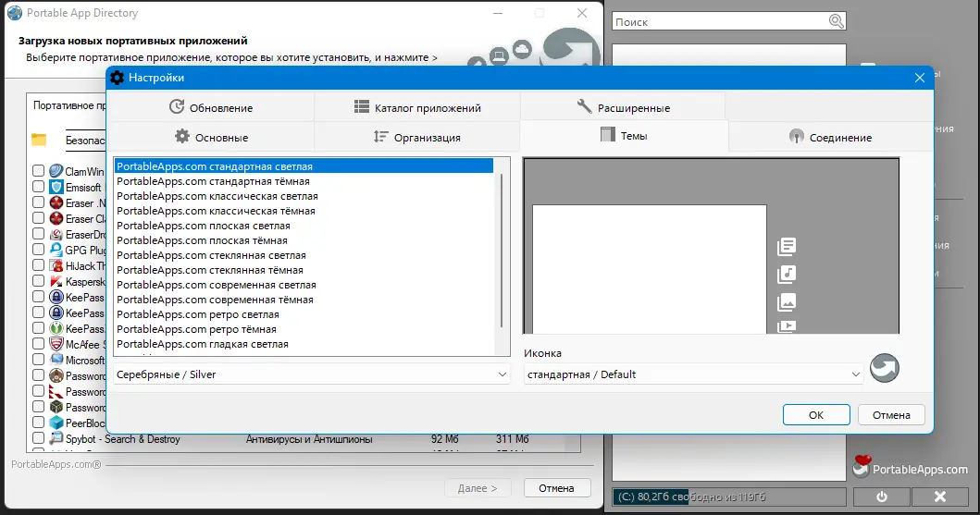Click the documents icon in theme preview
Screen dimensions: 980x515
(x=787, y=247)
